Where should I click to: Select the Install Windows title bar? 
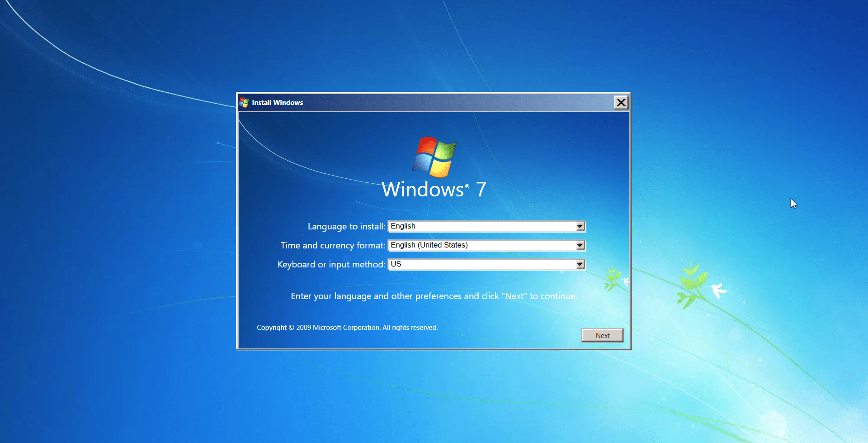point(407,102)
